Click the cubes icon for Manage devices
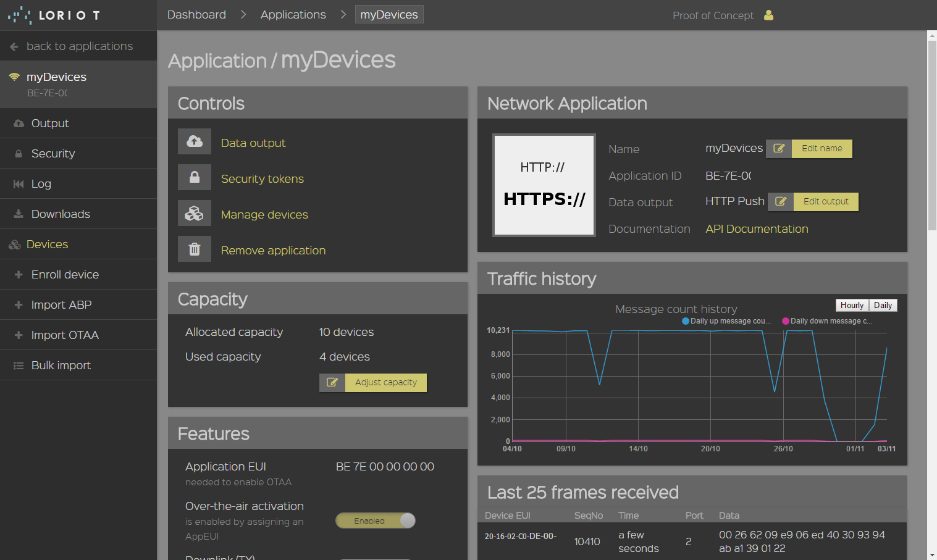Image resolution: width=937 pixels, height=560 pixels. (x=195, y=213)
